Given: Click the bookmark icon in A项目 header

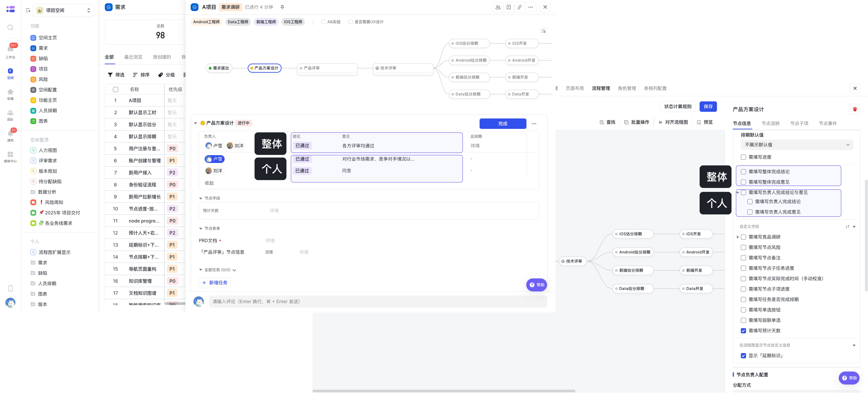Looking at the screenshot, I should 509,7.
